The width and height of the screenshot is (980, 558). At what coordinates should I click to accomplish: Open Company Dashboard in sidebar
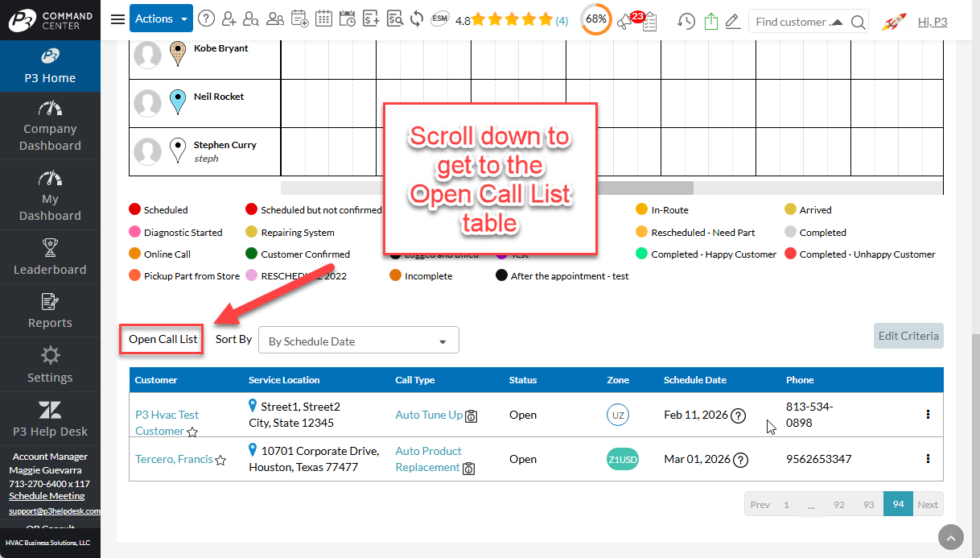[50, 126]
